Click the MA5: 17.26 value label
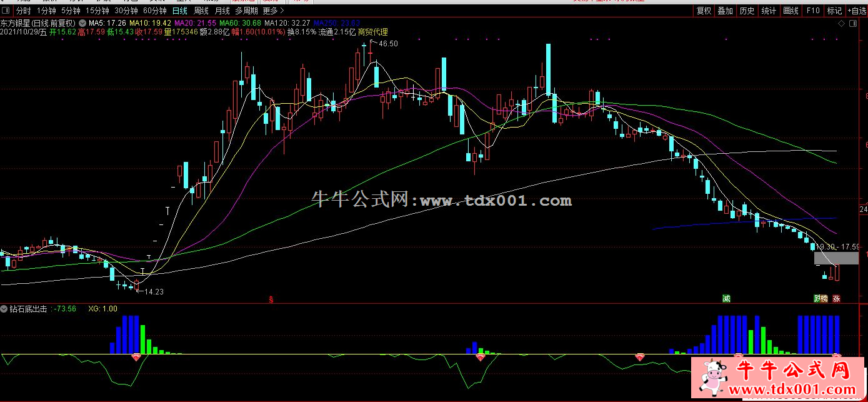The image size is (868, 402). click(108, 23)
